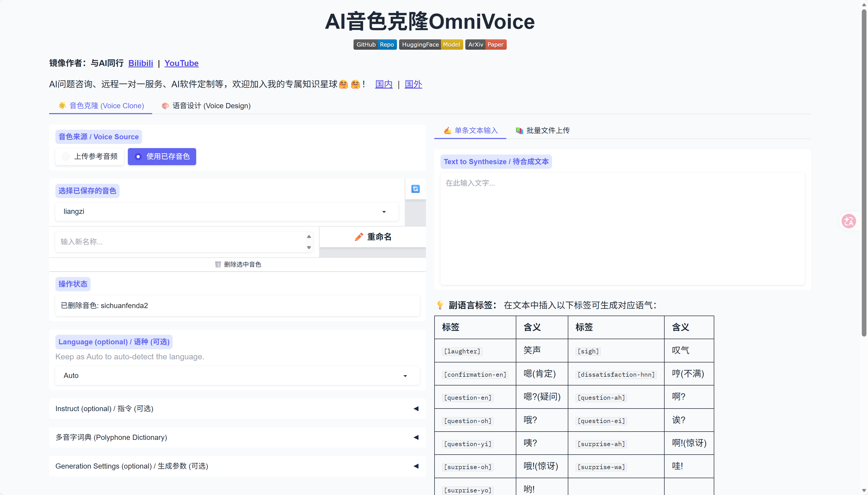This screenshot has width=868, height=495.
Task: Open the HuggingFace Model badge
Action: click(x=431, y=45)
